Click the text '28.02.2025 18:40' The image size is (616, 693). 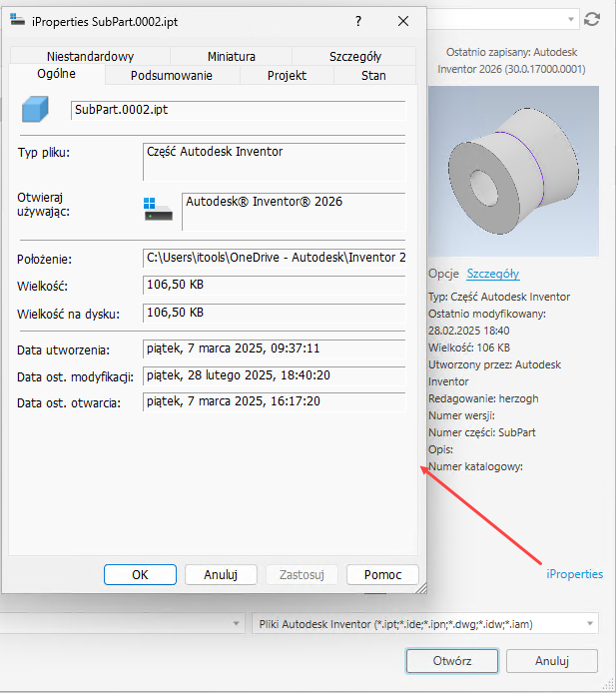coord(469,331)
